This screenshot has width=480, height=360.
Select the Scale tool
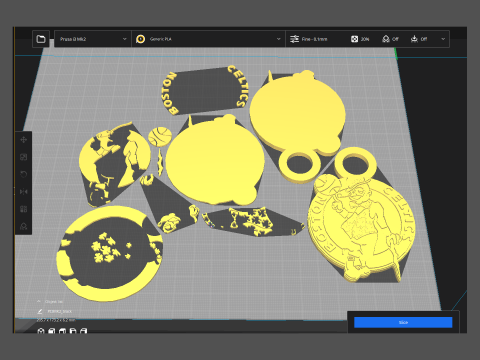24,157
